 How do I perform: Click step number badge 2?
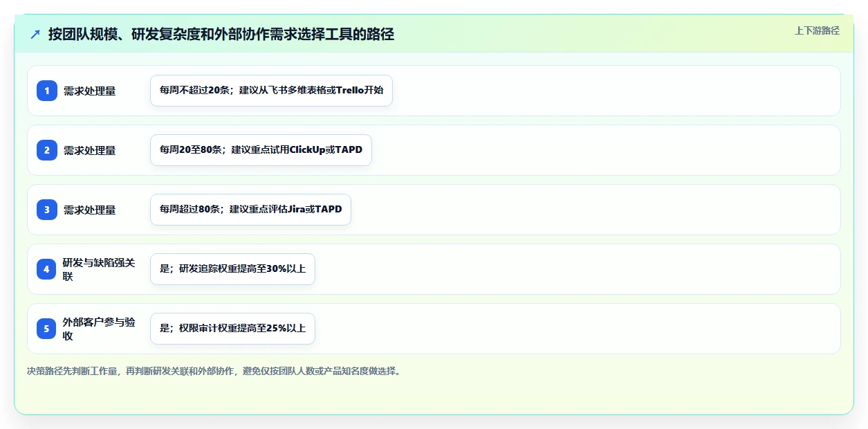pyautogui.click(x=47, y=150)
